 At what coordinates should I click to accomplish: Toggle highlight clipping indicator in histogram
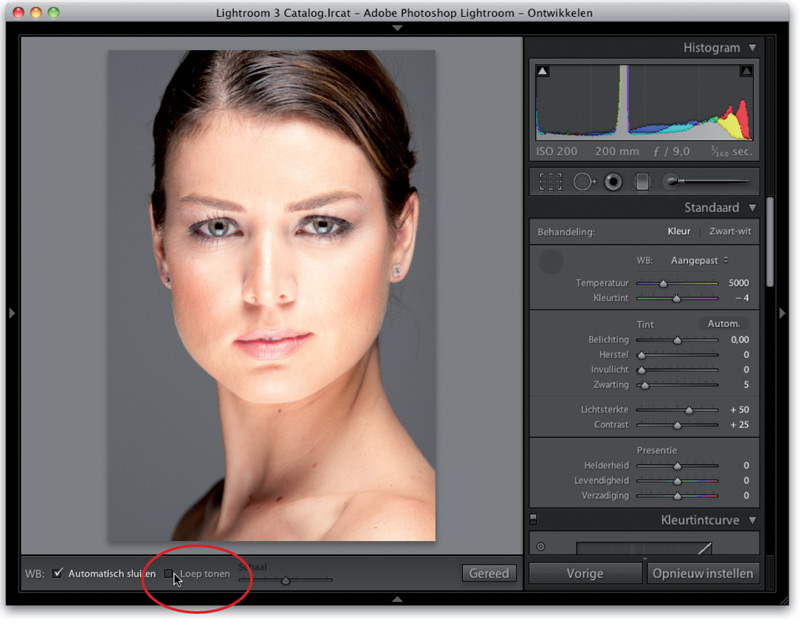coord(746,71)
